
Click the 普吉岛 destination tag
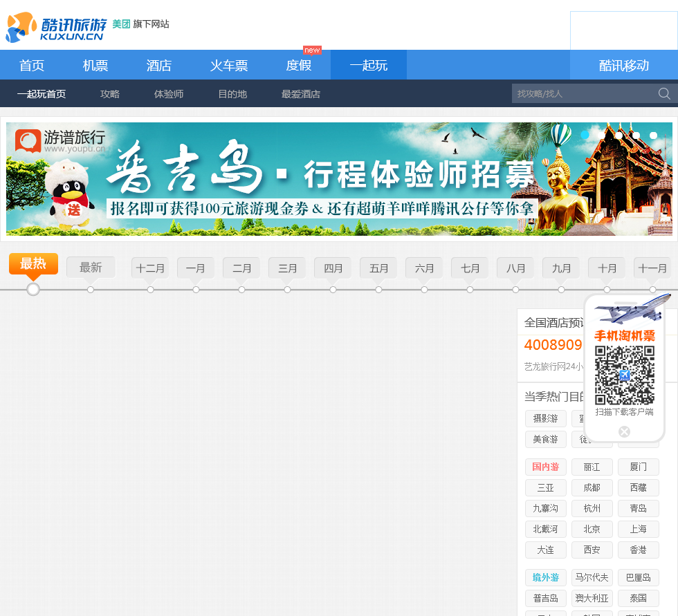point(546,598)
